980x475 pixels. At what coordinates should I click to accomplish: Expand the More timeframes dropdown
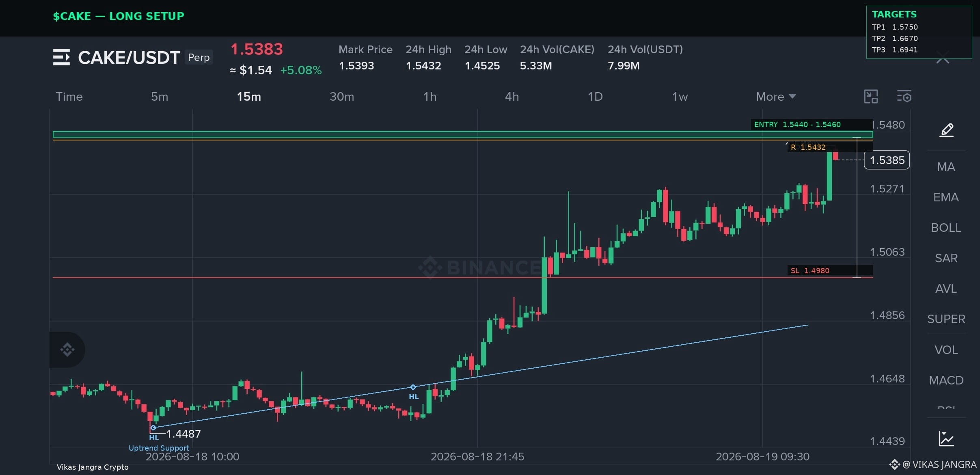[776, 97]
